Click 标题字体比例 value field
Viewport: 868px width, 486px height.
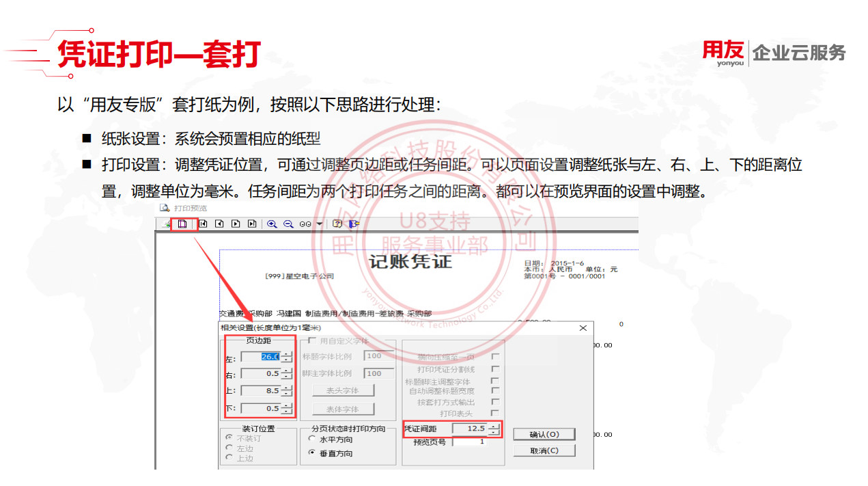(379, 355)
